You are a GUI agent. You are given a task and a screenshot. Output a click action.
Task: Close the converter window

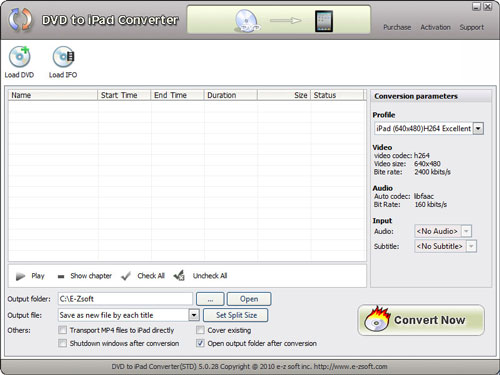[488, 6]
